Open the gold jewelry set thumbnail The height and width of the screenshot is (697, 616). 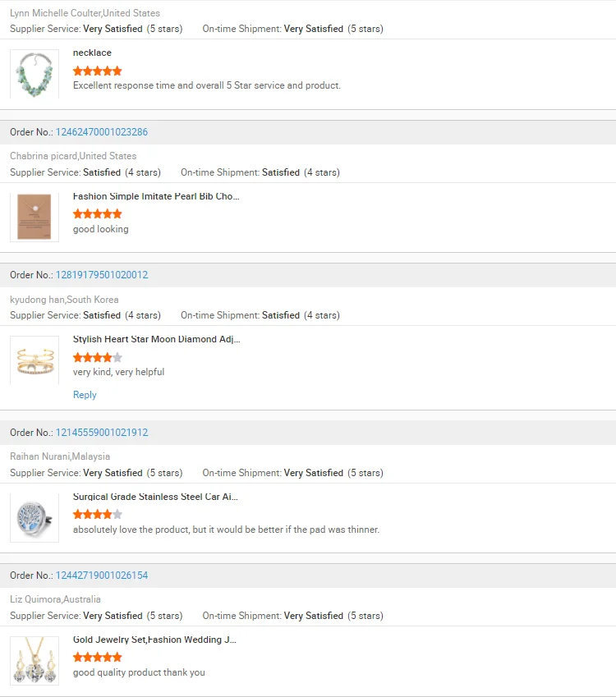pos(34,661)
